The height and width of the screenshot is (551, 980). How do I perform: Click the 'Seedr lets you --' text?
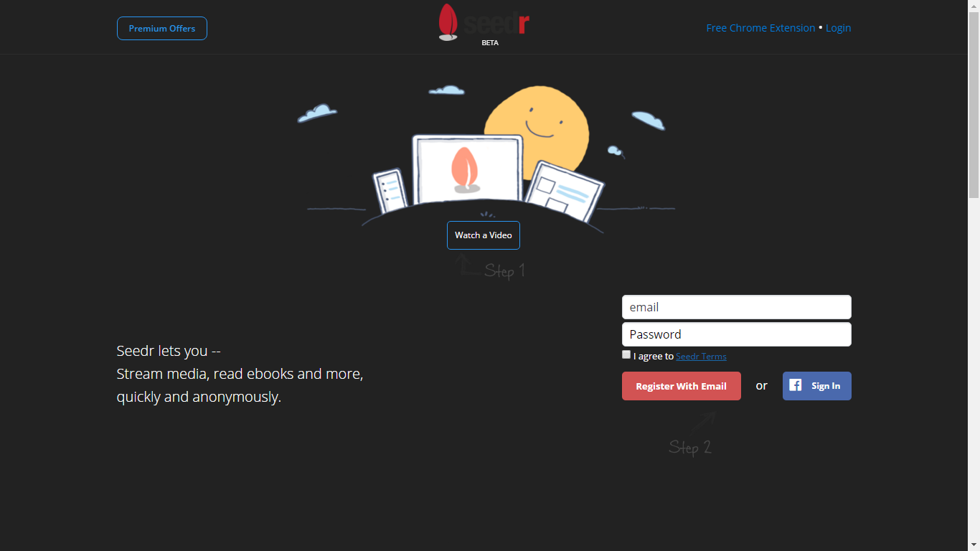[169, 351]
